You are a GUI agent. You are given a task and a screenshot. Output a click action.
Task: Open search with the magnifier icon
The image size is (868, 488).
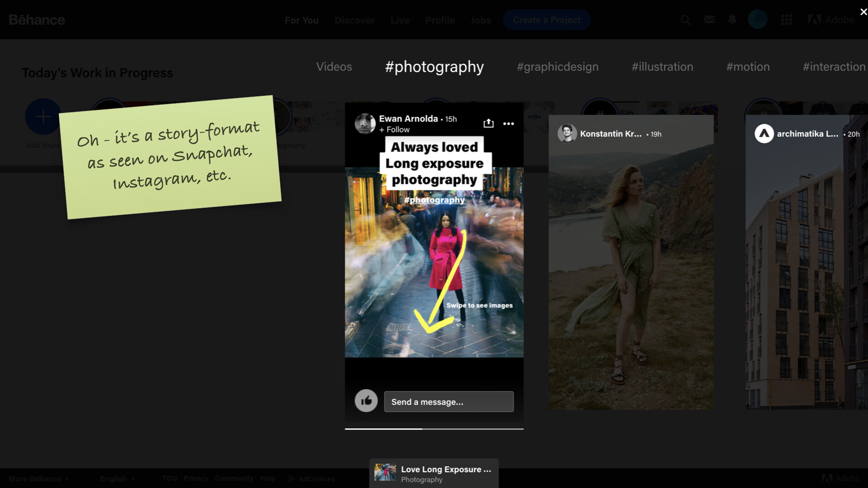685,20
